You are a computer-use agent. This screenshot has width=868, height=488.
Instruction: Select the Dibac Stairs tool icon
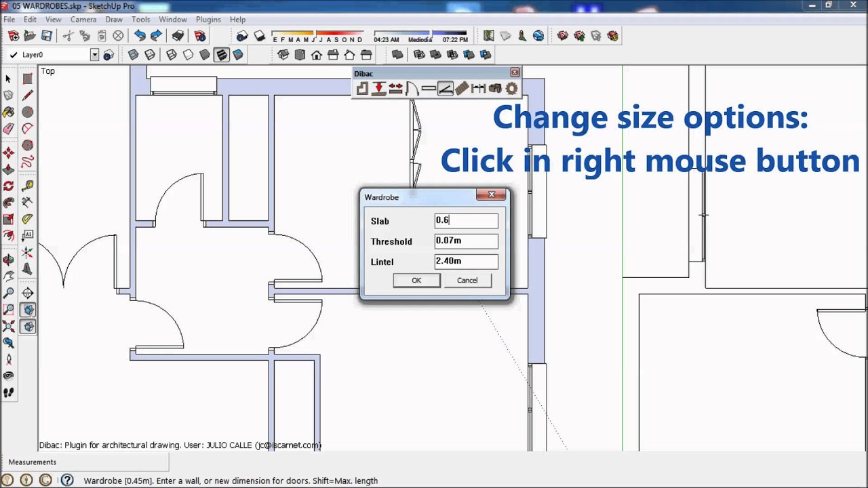[462, 89]
